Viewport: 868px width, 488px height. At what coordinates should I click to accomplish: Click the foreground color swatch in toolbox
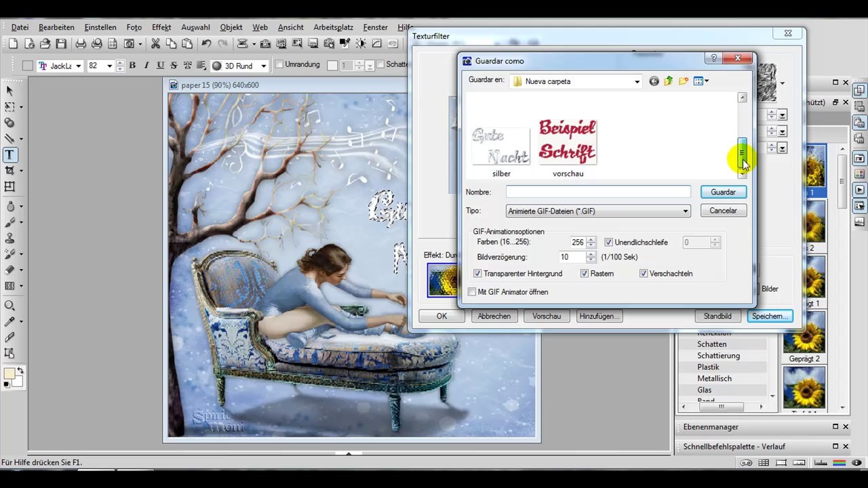(x=9, y=374)
